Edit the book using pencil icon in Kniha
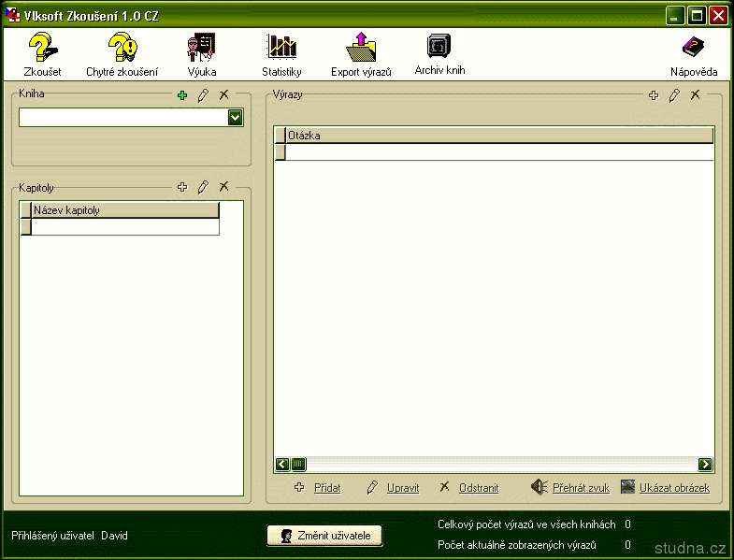The height and width of the screenshot is (560, 734). [203, 95]
